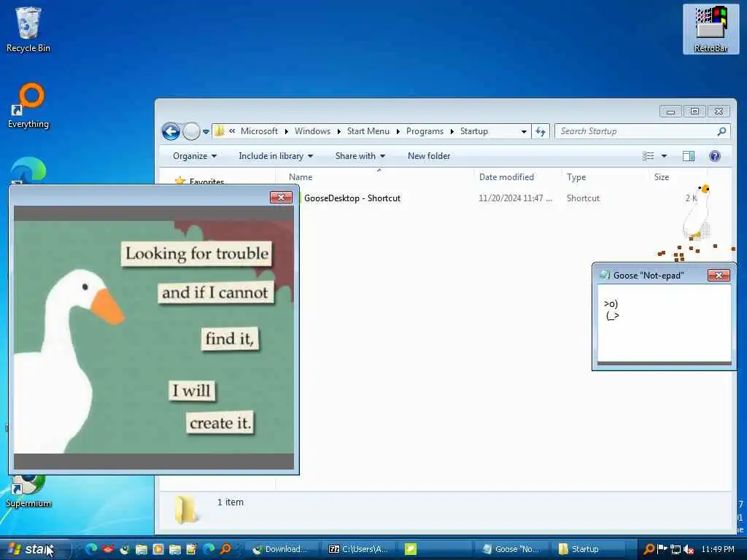747x560 pixels.
Task: Open Explorer help
Action: point(715,156)
